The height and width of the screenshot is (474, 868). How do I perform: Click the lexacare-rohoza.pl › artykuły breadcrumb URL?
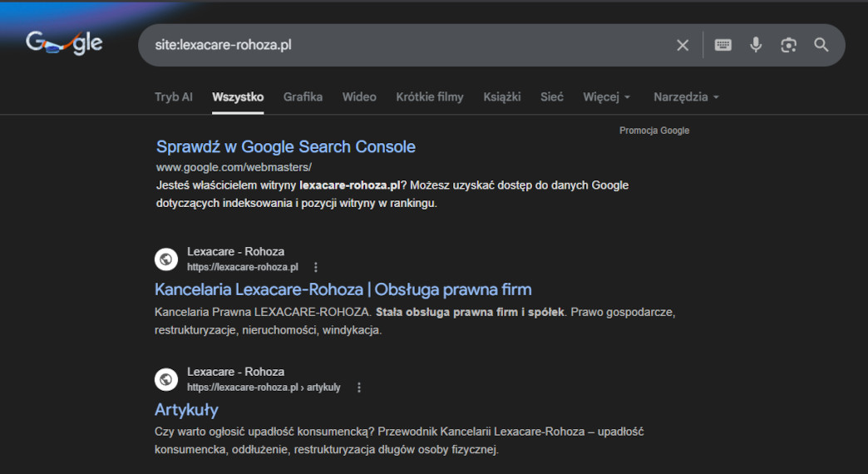264,388
